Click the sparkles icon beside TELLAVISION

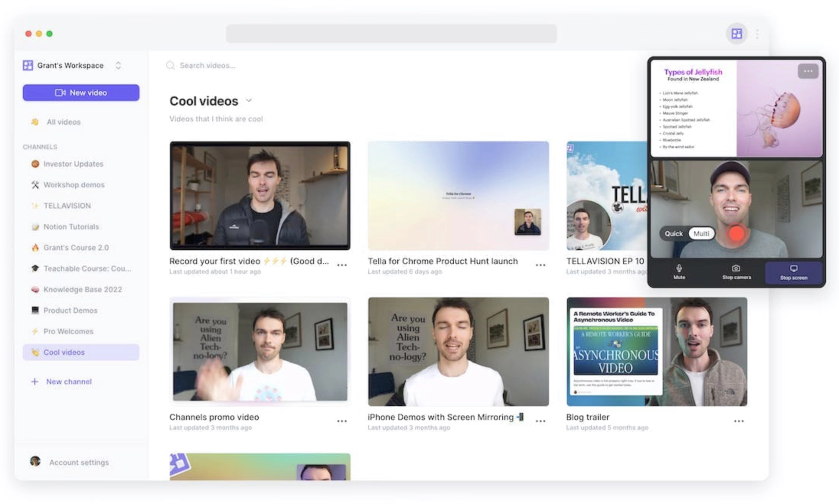point(35,206)
